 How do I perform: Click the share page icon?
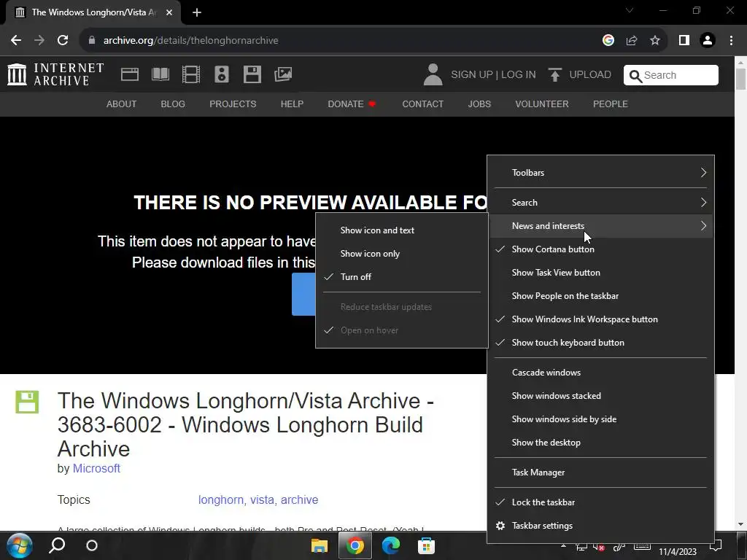(632, 41)
